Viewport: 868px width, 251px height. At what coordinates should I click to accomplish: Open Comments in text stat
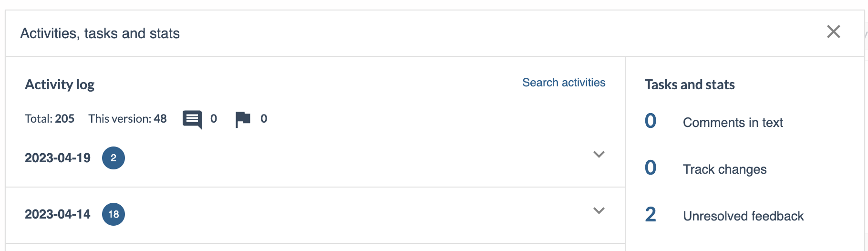[733, 123]
